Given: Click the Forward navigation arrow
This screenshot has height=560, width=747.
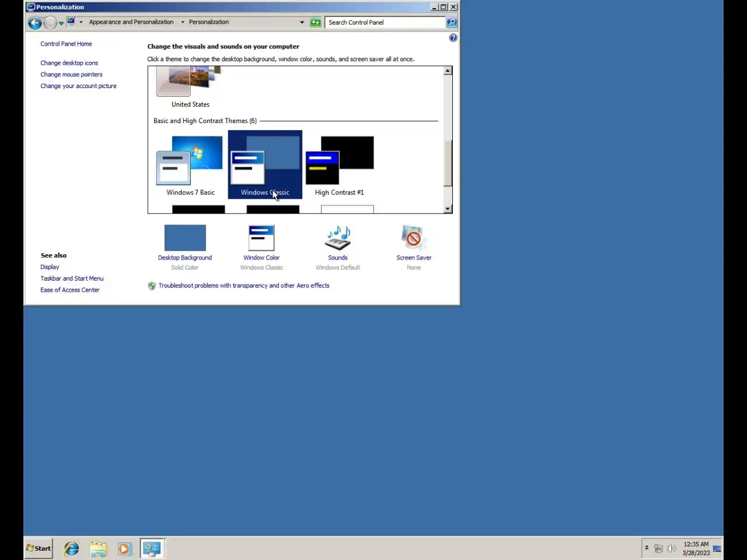Looking at the screenshot, I should point(50,23).
